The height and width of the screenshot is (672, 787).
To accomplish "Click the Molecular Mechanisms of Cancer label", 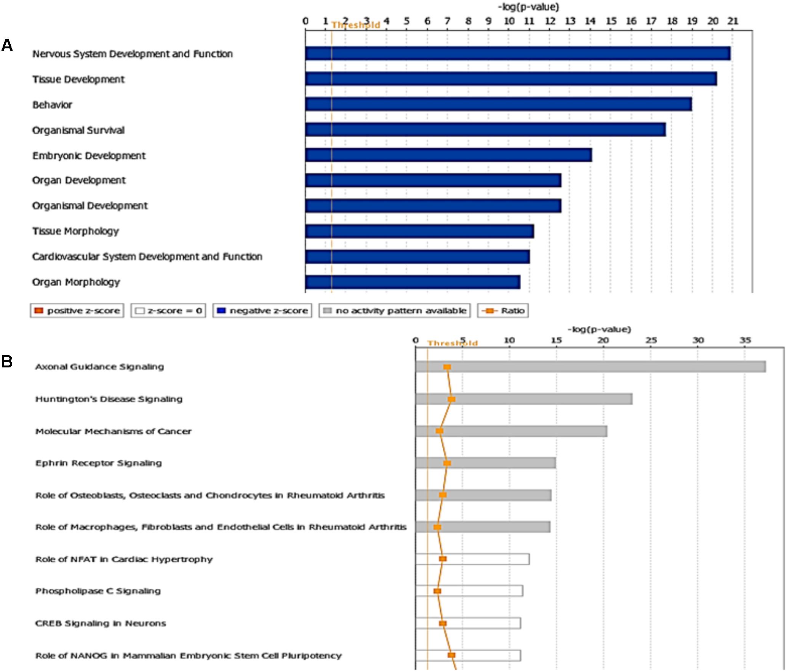I will 113,431.
